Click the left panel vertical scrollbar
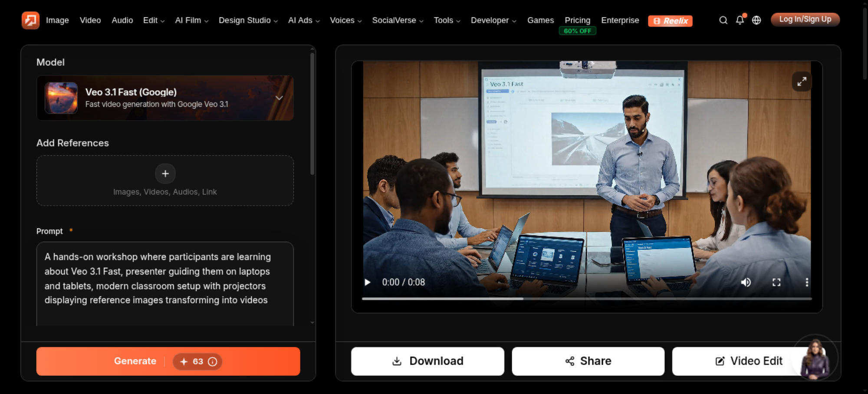 point(312,114)
